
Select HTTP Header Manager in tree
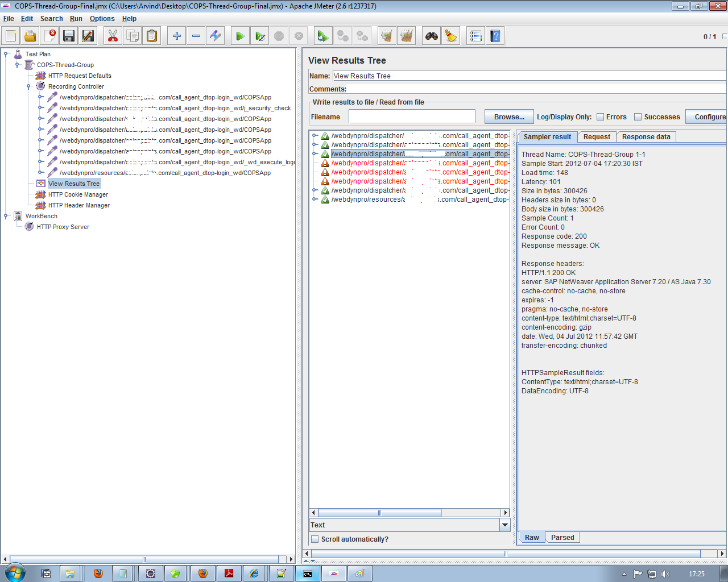(x=79, y=205)
